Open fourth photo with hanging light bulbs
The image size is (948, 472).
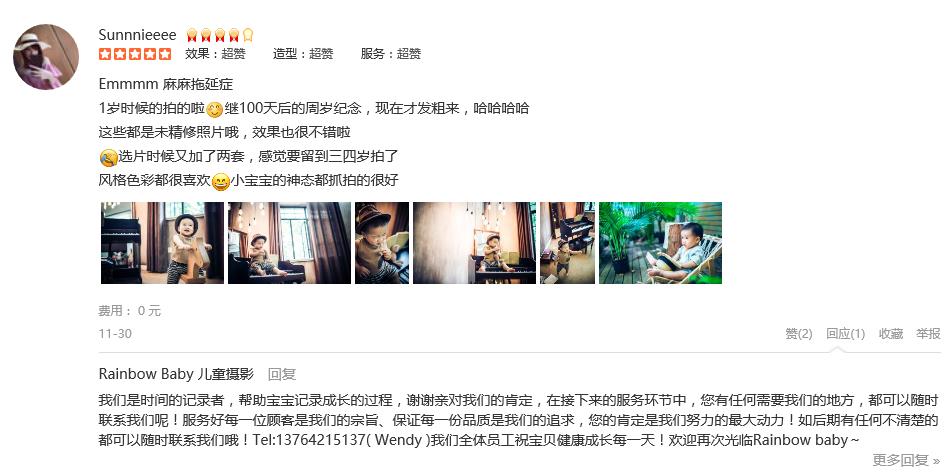[x=474, y=243]
